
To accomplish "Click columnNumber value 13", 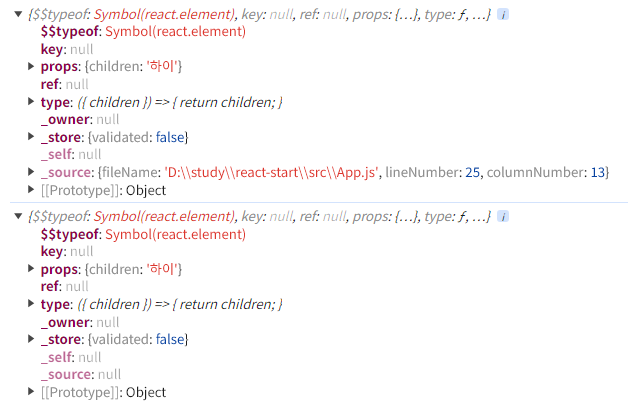I will 598,173.
